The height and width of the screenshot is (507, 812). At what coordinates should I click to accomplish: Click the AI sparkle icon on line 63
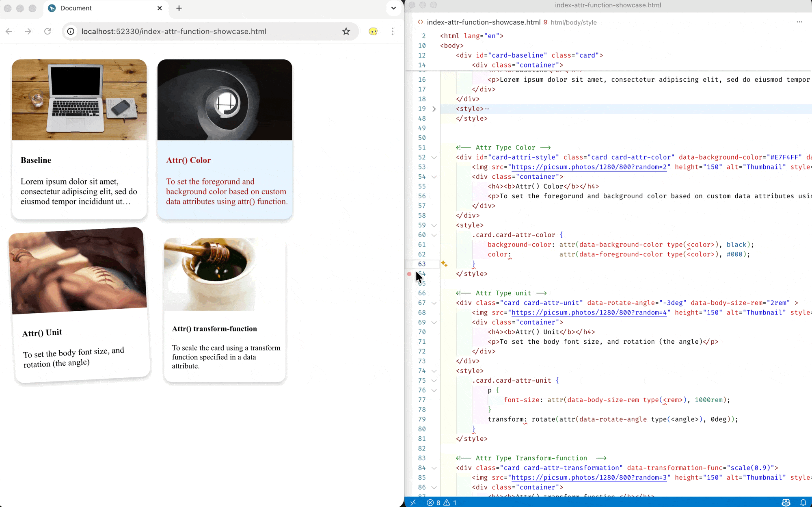(444, 264)
